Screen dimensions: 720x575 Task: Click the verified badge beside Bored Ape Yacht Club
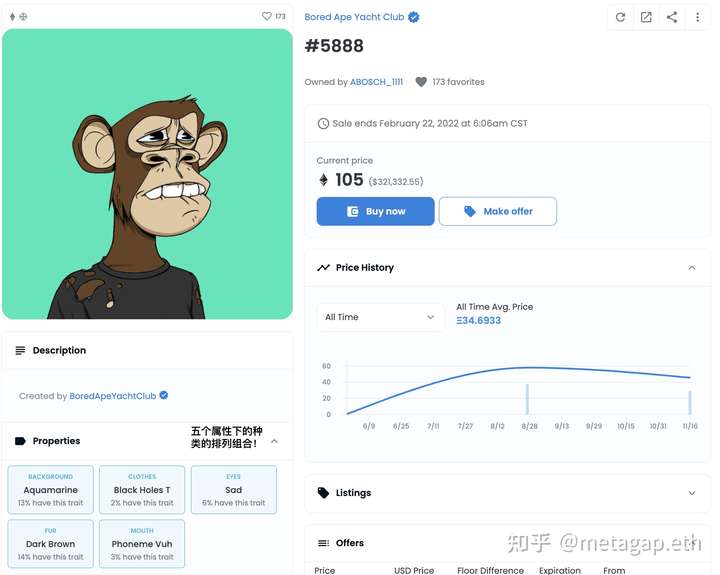414,17
